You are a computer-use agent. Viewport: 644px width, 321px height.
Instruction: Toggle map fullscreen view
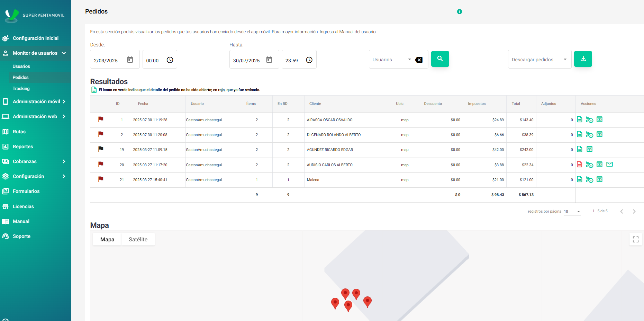pyautogui.click(x=636, y=239)
